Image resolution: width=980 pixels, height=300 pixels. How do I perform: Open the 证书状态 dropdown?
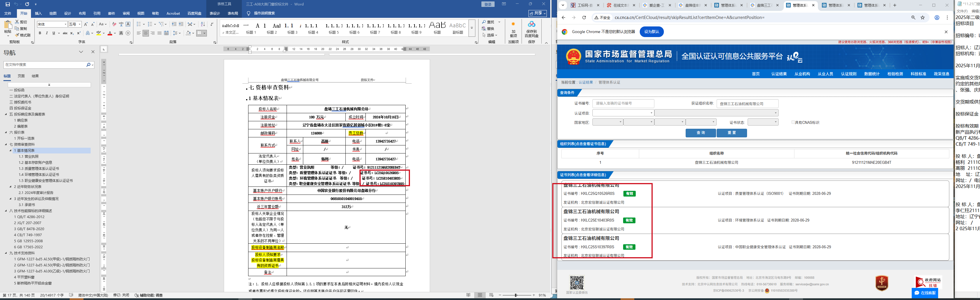tap(763, 122)
